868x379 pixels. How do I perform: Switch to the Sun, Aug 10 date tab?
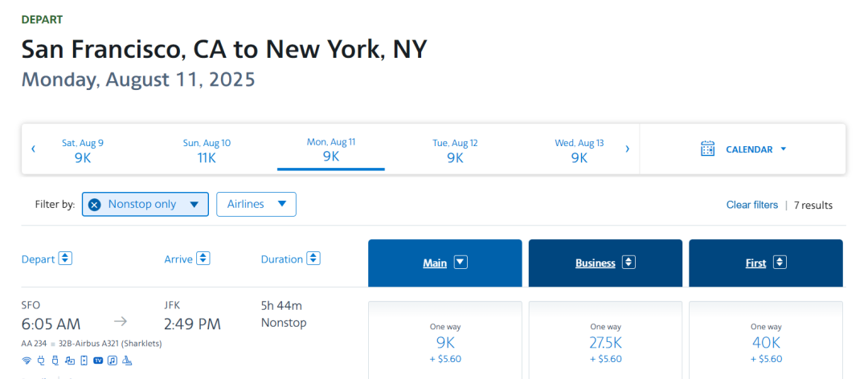(x=207, y=150)
